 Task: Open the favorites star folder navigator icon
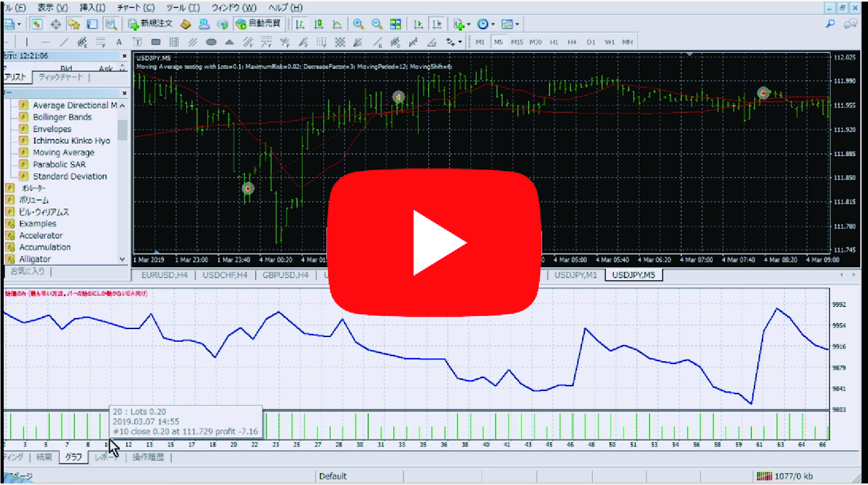point(74,24)
